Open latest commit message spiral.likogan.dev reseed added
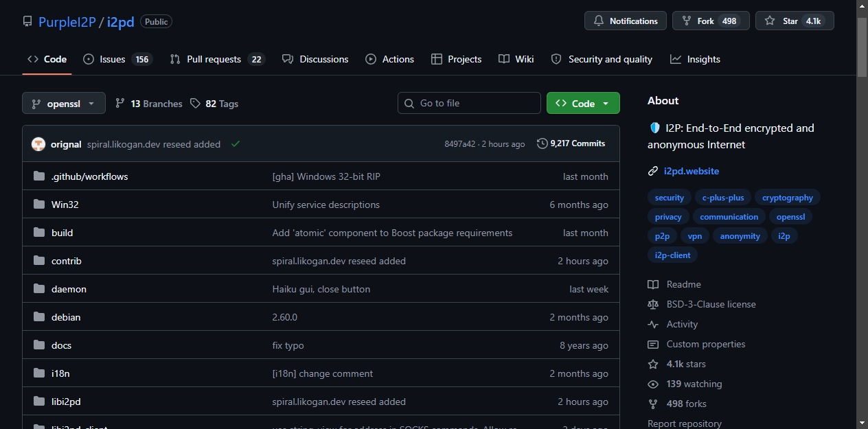The height and width of the screenshot is (429, 868). pos(154,144)
